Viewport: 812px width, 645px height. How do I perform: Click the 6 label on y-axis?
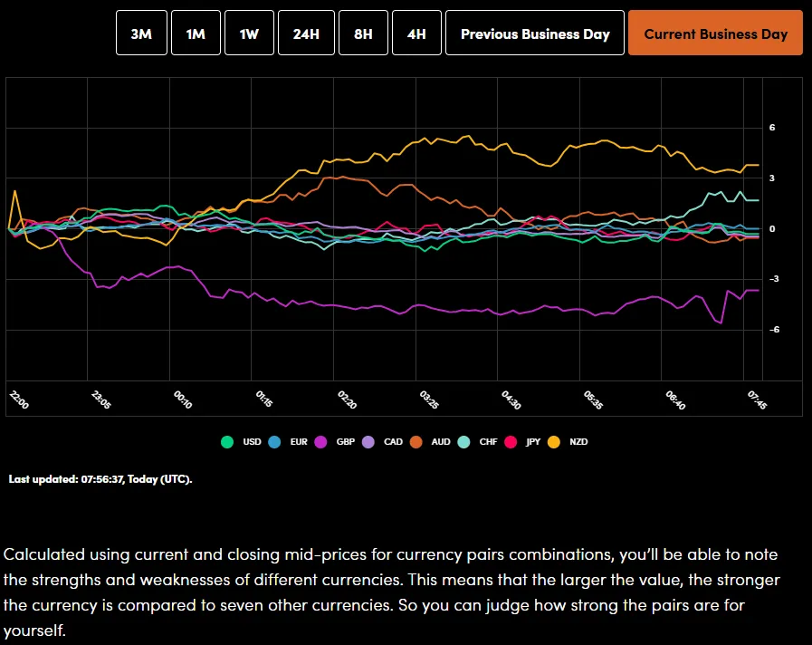point(772,129)
